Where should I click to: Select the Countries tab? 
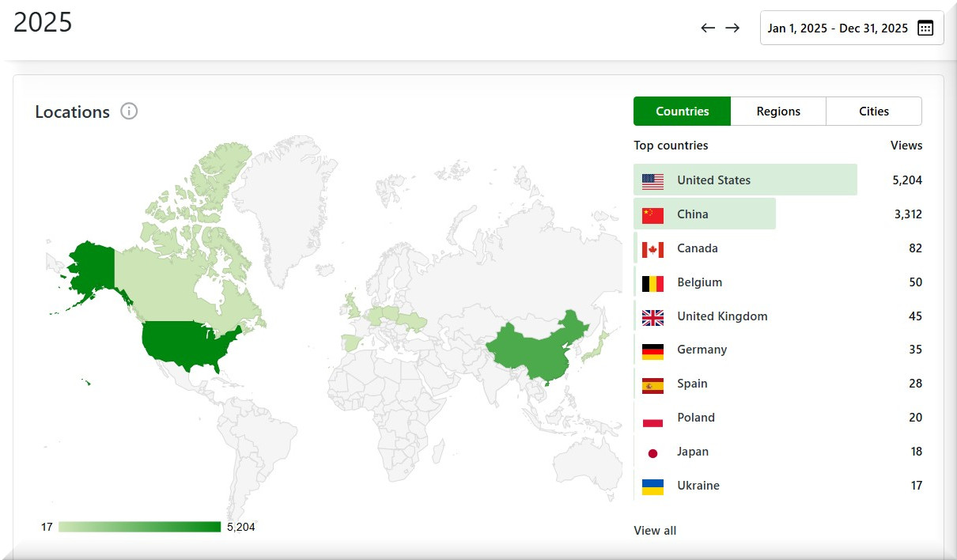(x=682, y=112)
